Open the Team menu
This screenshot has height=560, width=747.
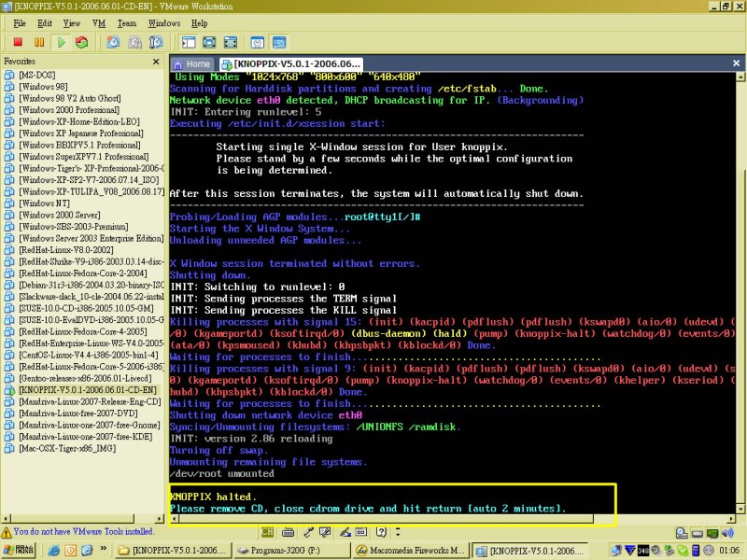coord(127,23)
